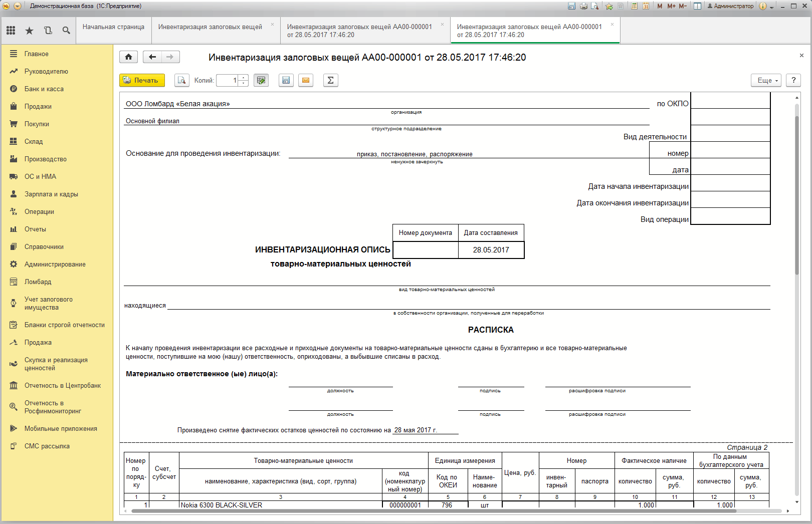The image size is (812, 524).
Task: Open the Отчеты section
Action: point(57,229)
